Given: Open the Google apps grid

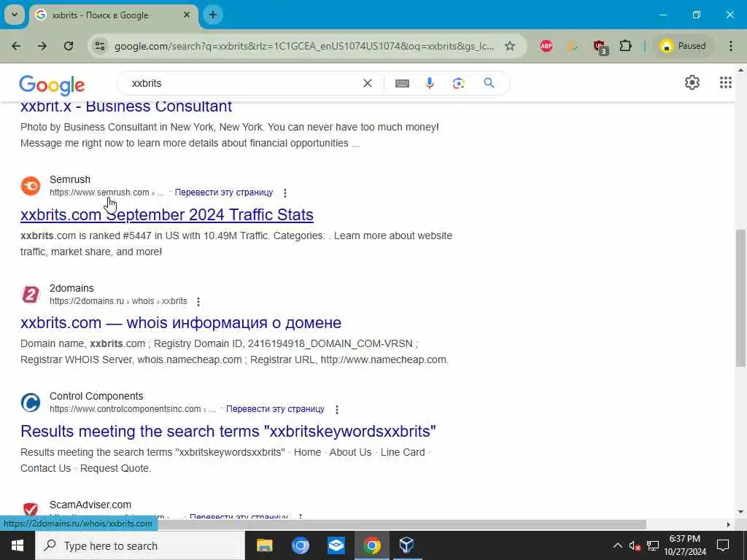Looking at the screenshot, I should [x=726, y=82].
